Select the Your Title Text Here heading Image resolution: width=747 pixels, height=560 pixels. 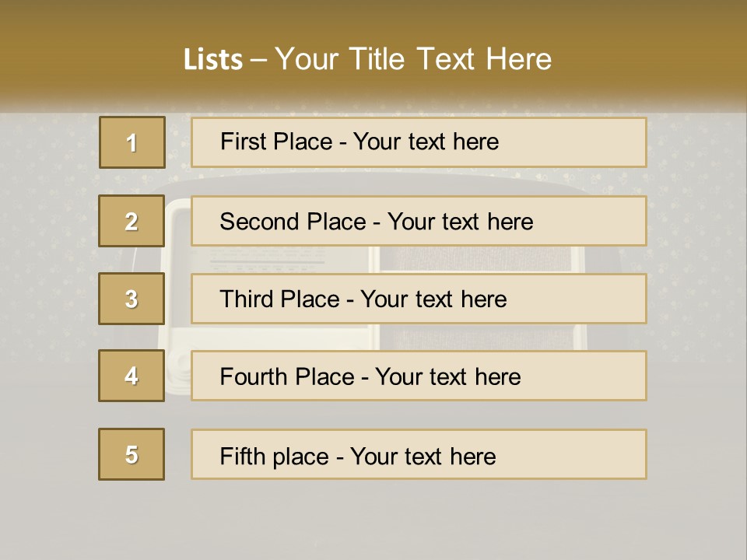(413, 59)
